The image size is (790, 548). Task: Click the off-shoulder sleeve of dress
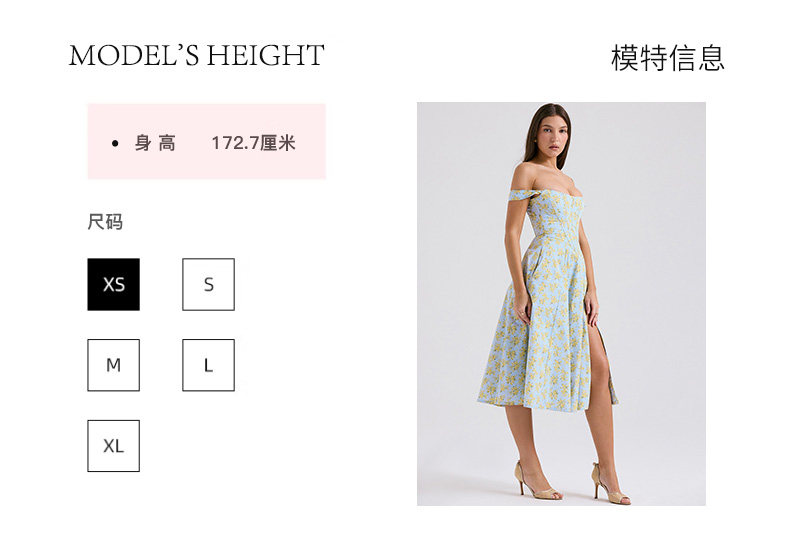coord(520,195)
